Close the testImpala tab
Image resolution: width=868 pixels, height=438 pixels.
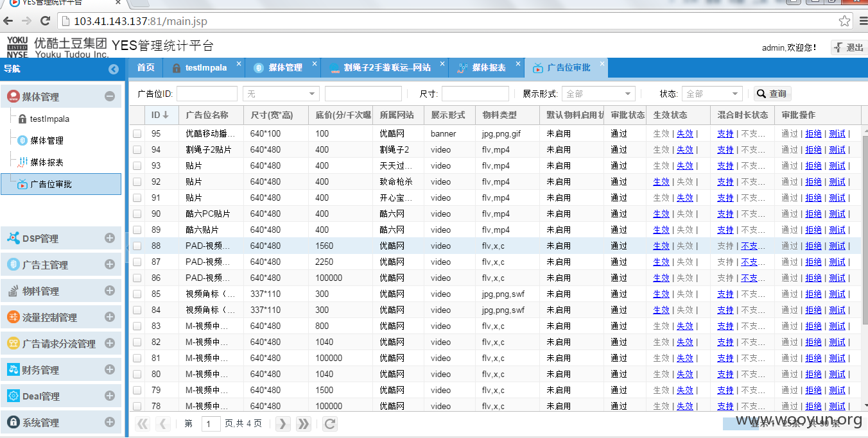tap(239, 63)
